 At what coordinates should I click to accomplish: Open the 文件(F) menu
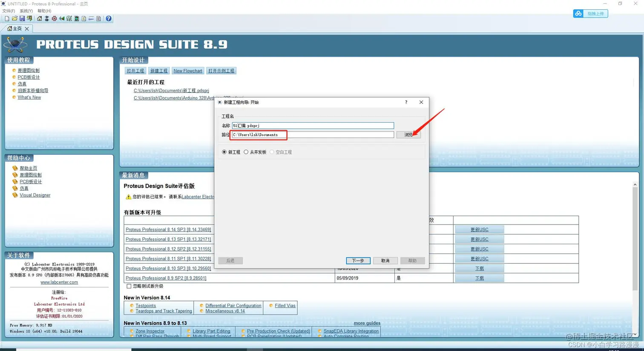click(x=9, y=11)
